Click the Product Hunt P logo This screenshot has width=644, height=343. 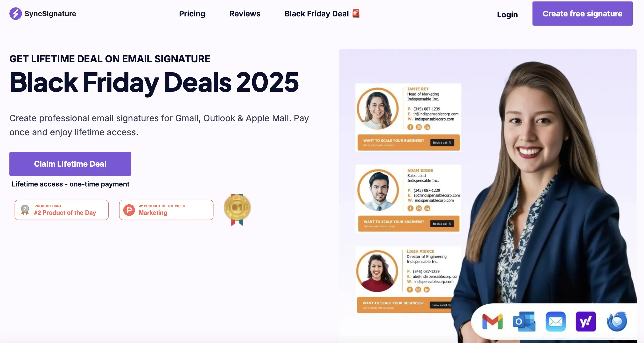tap(129, 210)
